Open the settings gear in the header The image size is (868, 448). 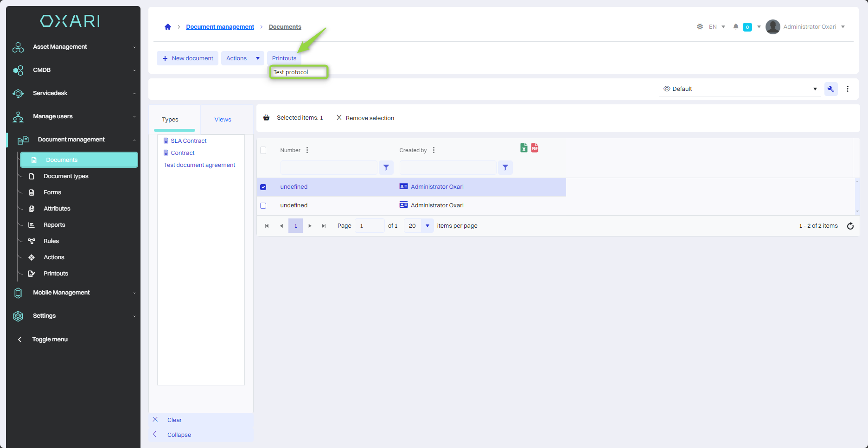pos(700,27)
